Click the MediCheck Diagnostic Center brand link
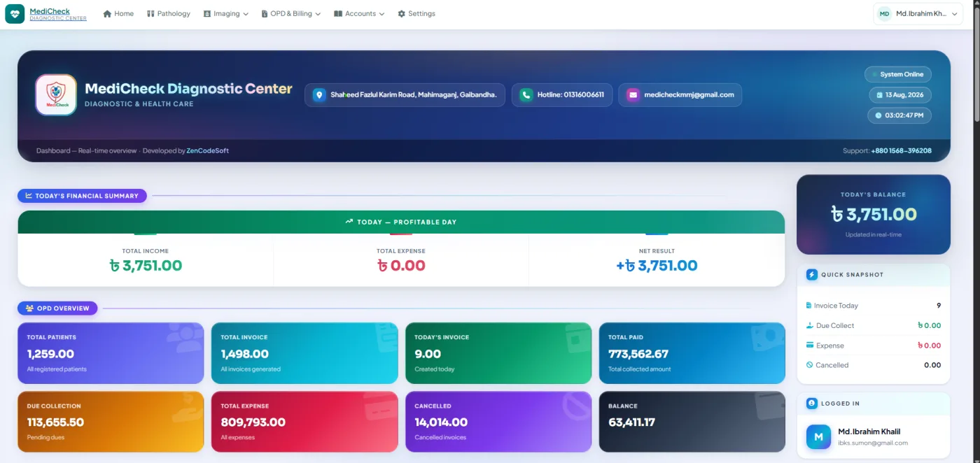The image size is (980, 463). pos(58,14)
